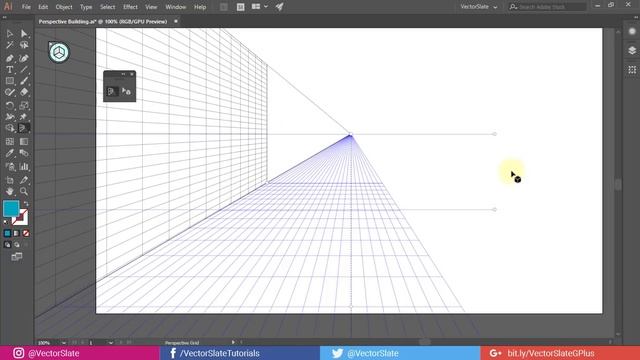The image size is (640, 360).
Task: Switch to Draw Behind mode
Action: pyautogui.click(x=16, y=245)
